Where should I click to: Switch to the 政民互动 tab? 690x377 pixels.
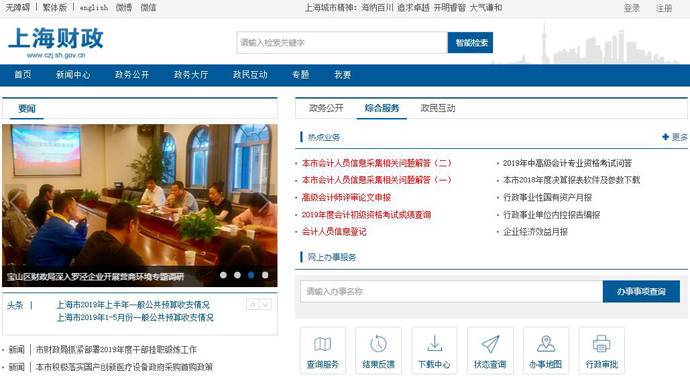438,108
